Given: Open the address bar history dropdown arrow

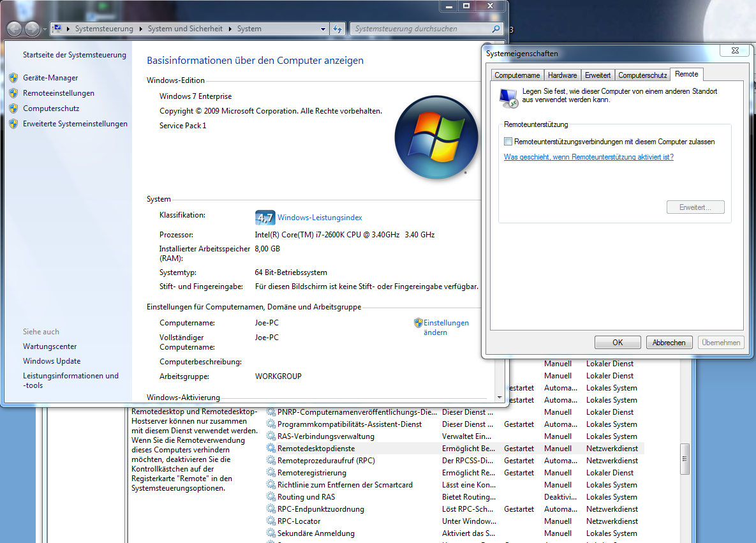Looking at the screenshot, I should click(x=323, y=29).
